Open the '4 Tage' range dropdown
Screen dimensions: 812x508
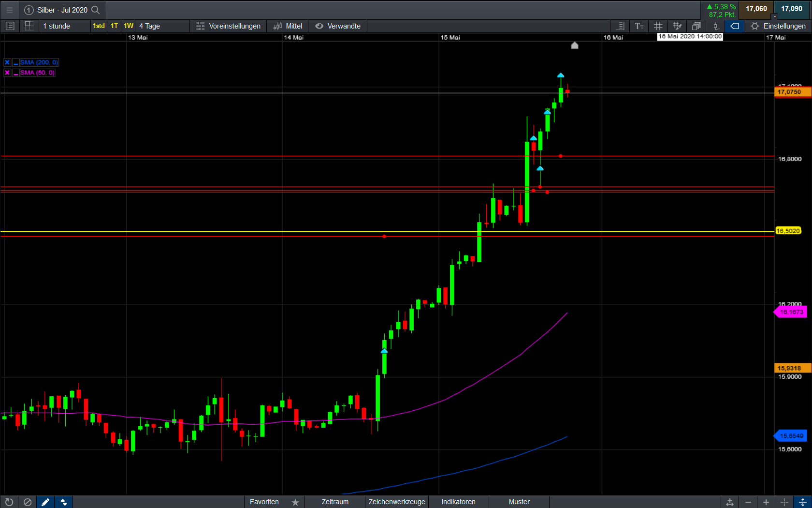150,26
